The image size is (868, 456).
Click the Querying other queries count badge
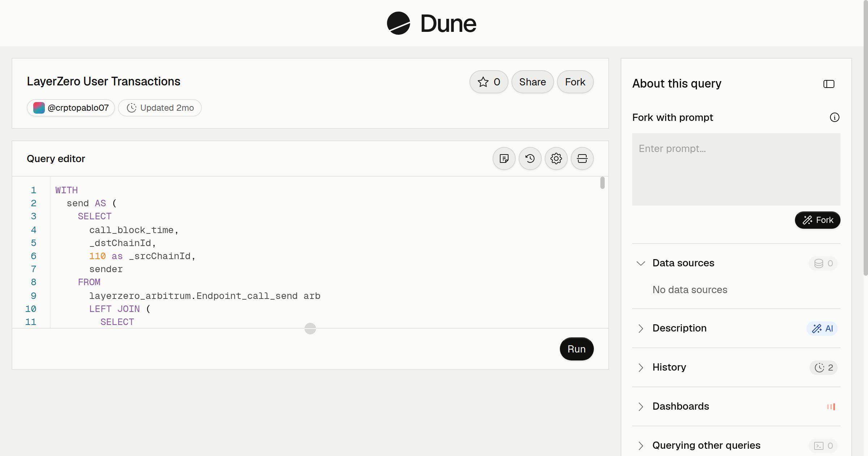pos(823,446)
